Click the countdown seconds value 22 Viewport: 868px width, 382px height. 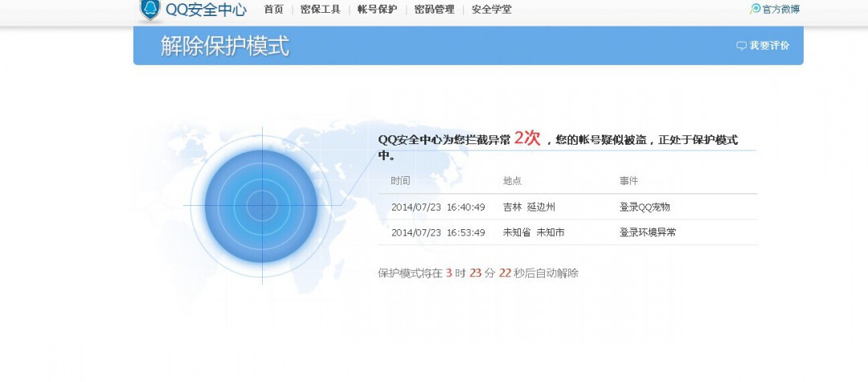(x=505, y=273)
